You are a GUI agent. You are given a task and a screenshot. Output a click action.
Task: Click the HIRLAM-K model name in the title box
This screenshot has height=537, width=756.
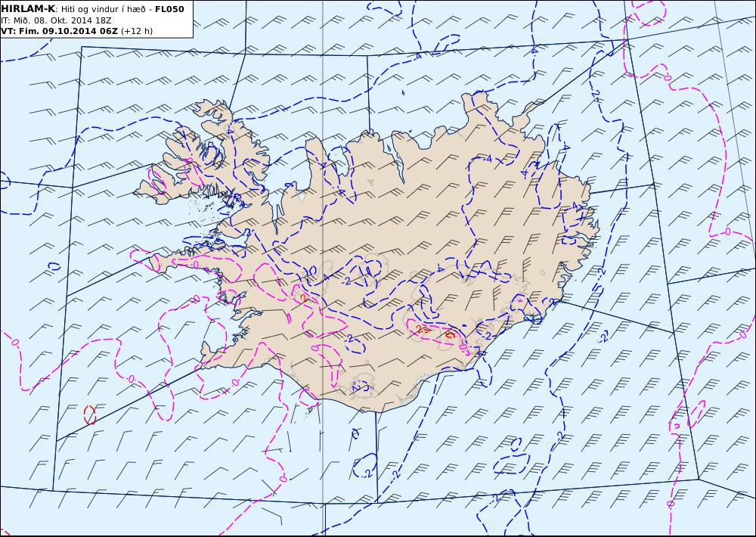[x=28, y=9]
